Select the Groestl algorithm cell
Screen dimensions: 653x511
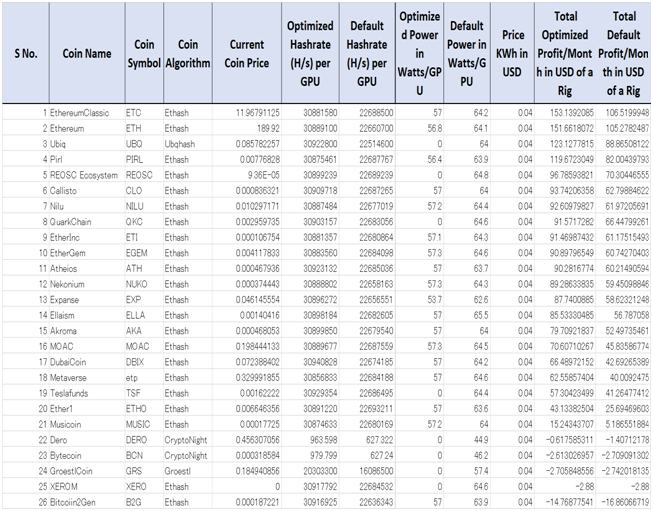point(188,471)
